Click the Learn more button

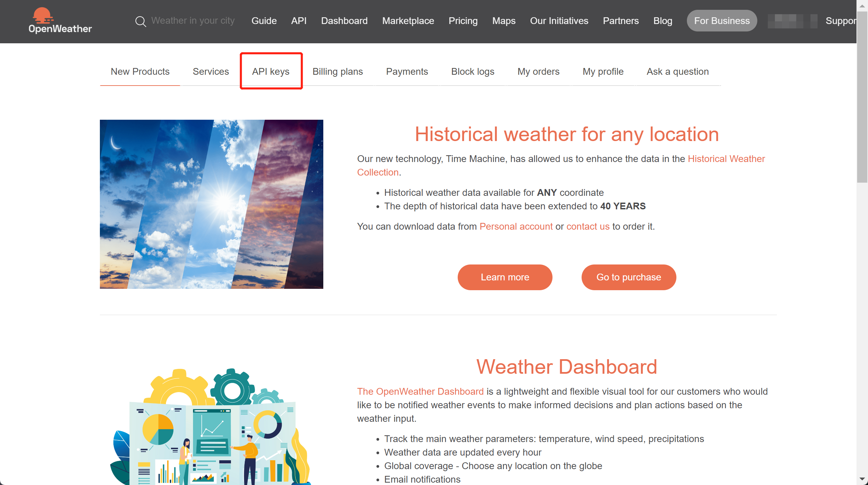click(x=505, y=277)
